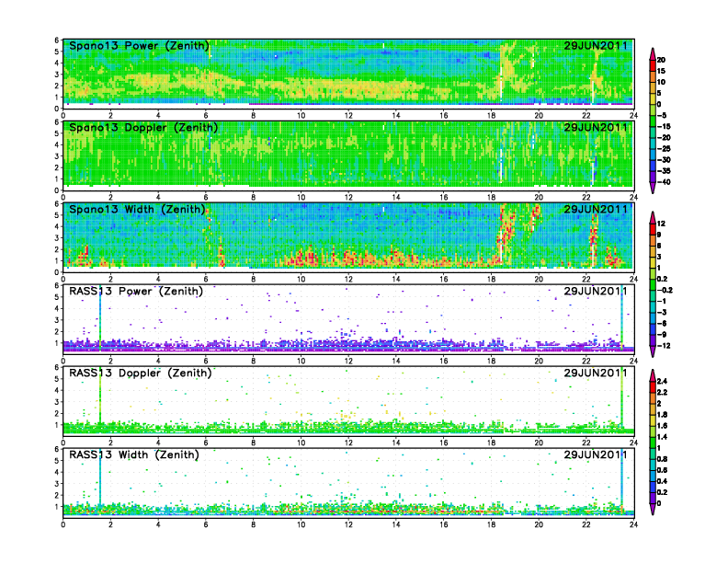Screen dimensions: 728x563
Task: Click the 2.2 label on the color scale
Action: pos(662,392)
